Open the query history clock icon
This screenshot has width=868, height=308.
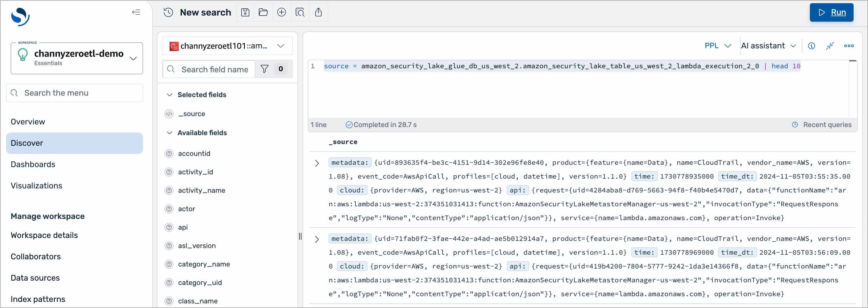[x=168, y=12]
